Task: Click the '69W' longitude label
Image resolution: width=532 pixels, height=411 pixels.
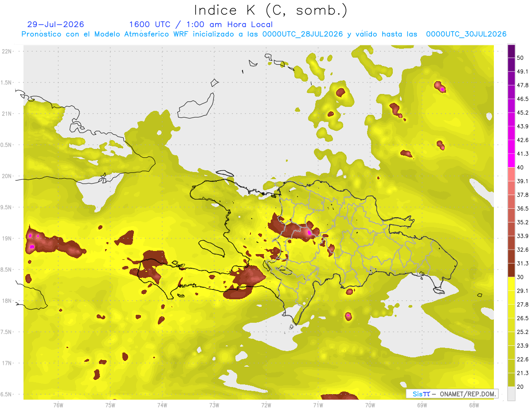Action: point(422,405)
